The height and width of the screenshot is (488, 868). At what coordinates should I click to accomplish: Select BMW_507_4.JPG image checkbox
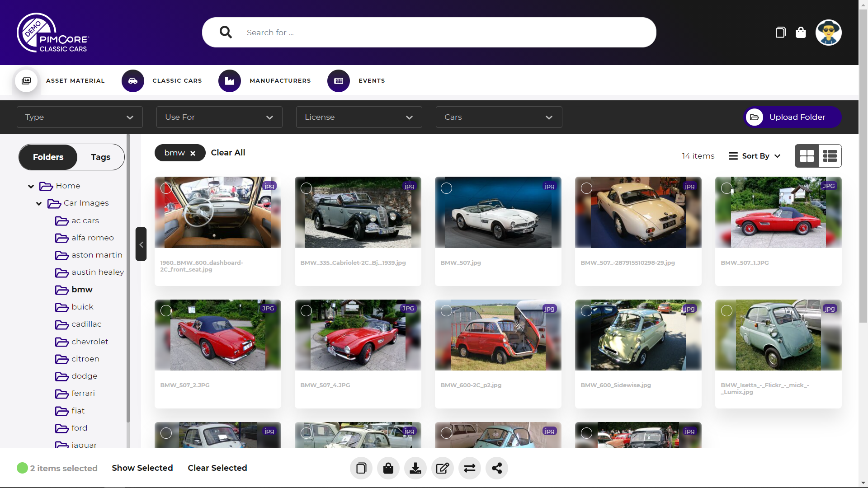(307, 311)
